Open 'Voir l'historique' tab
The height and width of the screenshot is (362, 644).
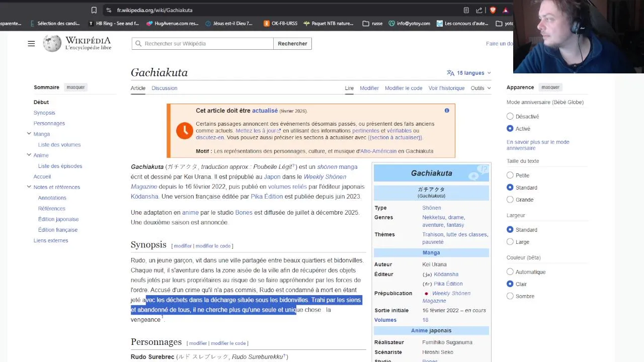pyautogui.click(x=447, y=88)
